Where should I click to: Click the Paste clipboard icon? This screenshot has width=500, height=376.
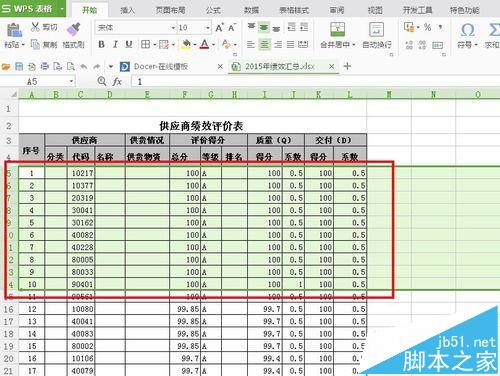pos(14,30)
